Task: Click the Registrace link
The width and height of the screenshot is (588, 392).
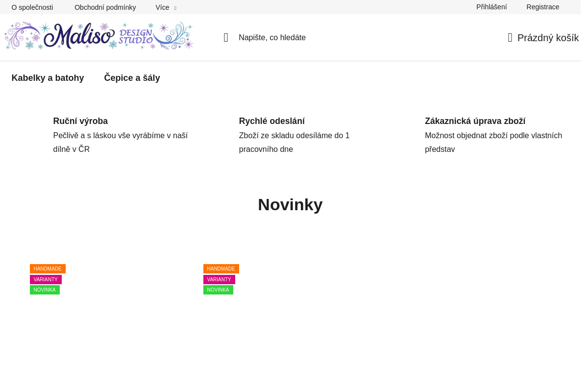Action: (543, 7)
